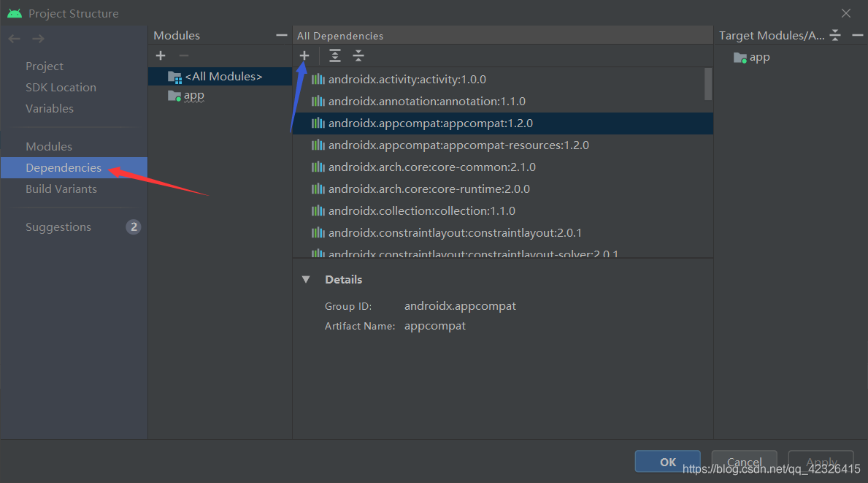The height and width of the screenshot is (483, 868).
Task: Click the Suggestions count badge 2
Action: [x=134, y=227]
